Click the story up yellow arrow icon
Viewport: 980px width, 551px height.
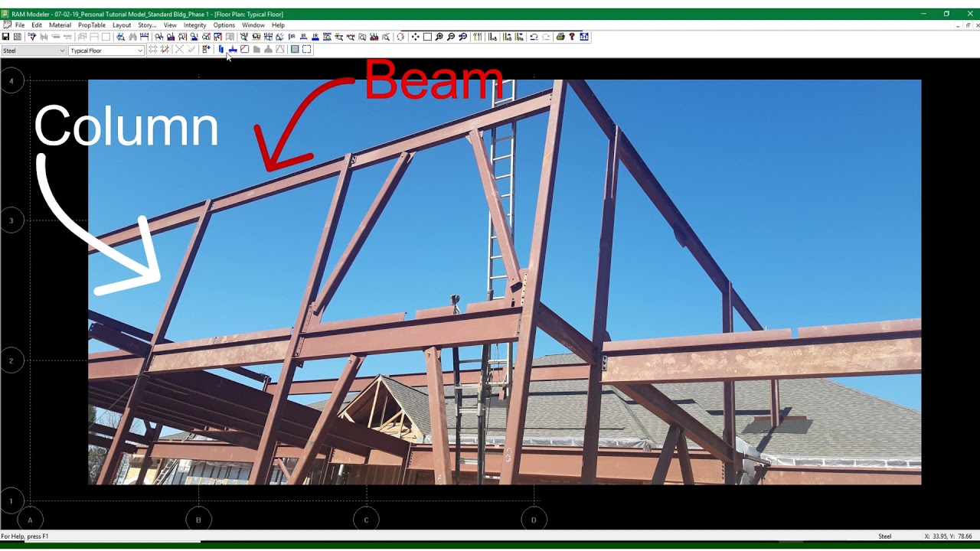click(x=508, y=37)
